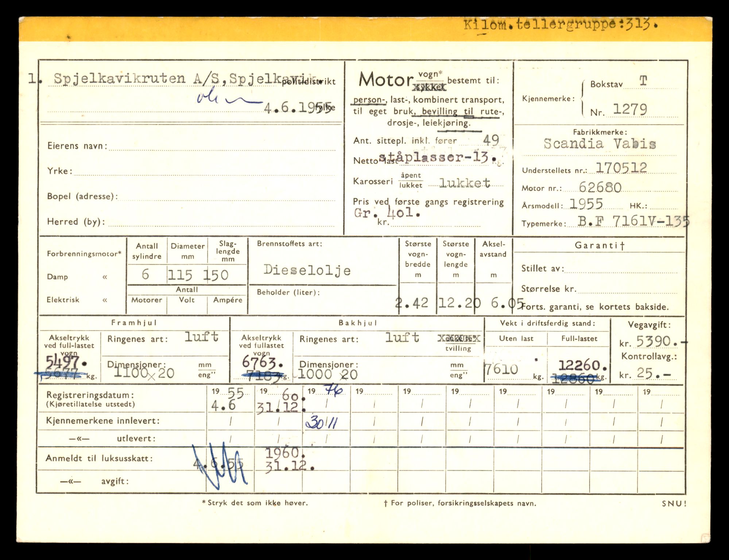Click the Årsmodell value '1955'
Viewport: 729px width, 560px height.
pyautogui.click(x=586, y=204)
